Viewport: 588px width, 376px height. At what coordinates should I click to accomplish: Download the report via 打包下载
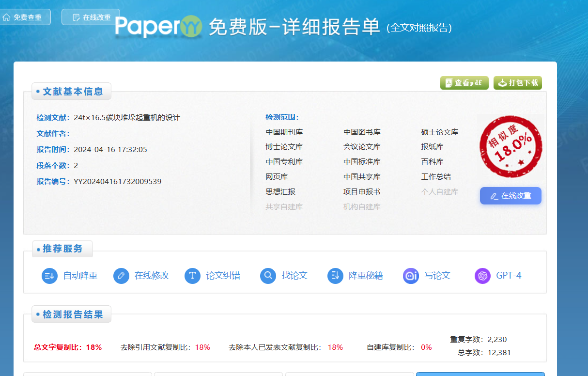517,83
